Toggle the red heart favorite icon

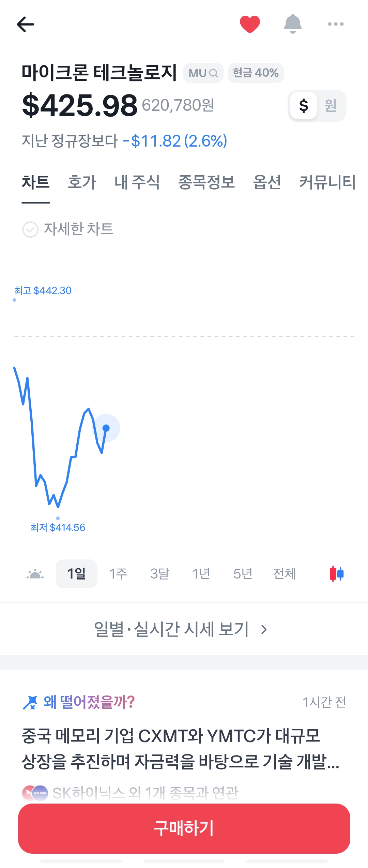(250, 24)
